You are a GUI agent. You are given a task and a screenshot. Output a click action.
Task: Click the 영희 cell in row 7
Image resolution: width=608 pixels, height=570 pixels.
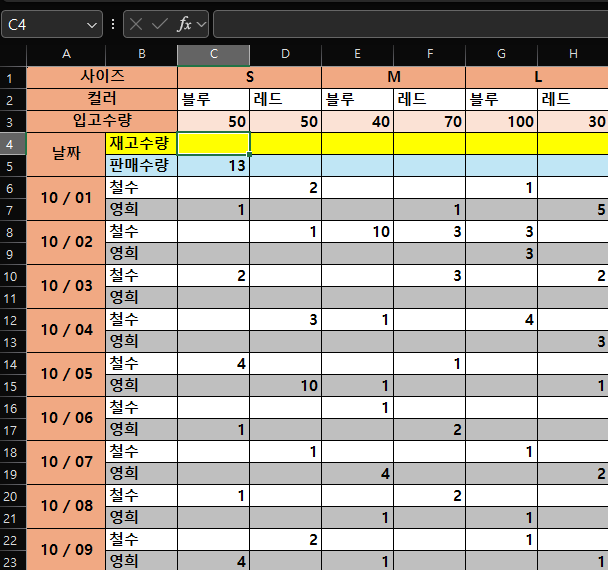142,210
